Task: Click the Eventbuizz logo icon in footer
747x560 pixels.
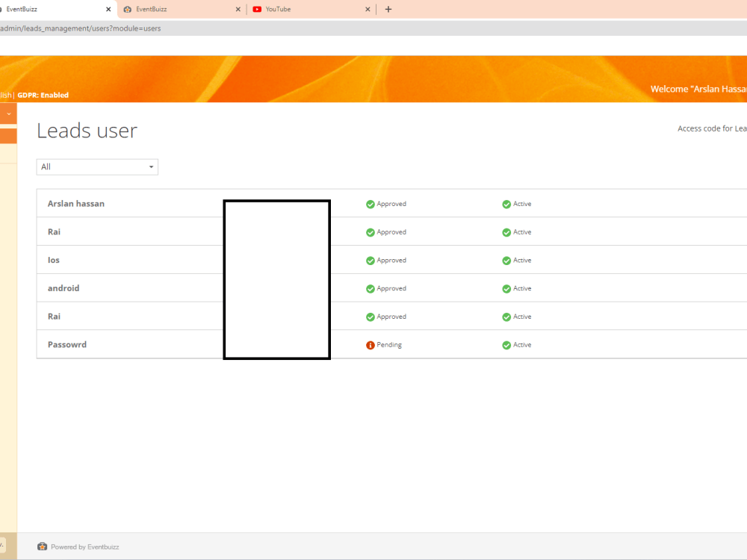Action: tap(43, 547)
